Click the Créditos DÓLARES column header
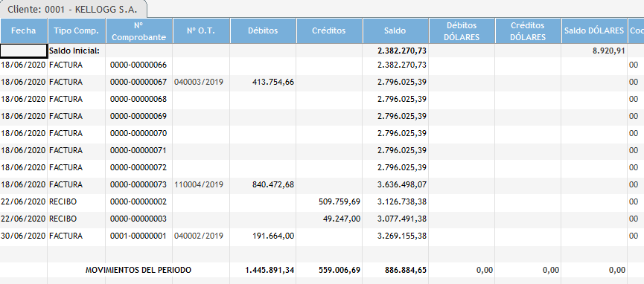This screenshot has height=284, width=644. pyautogui.click(x=528, y=30)
